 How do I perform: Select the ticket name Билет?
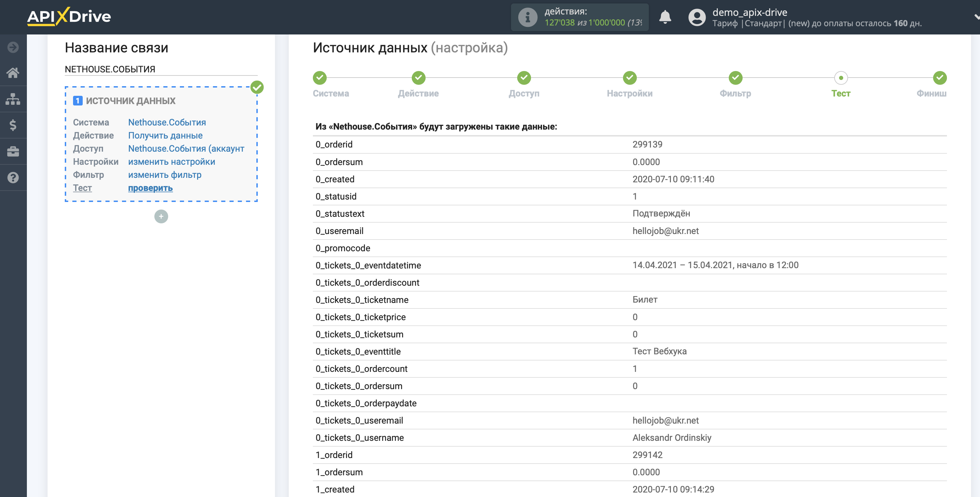tap(645, 300)
